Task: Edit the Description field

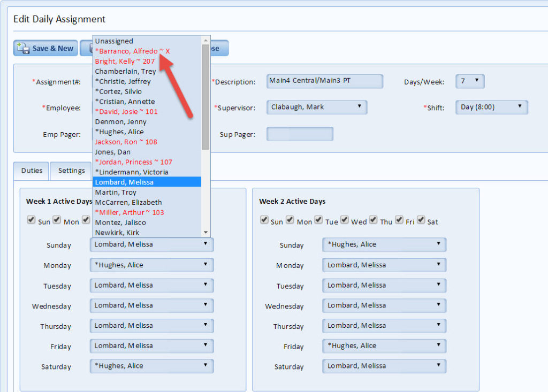Action: pos(325,81)
